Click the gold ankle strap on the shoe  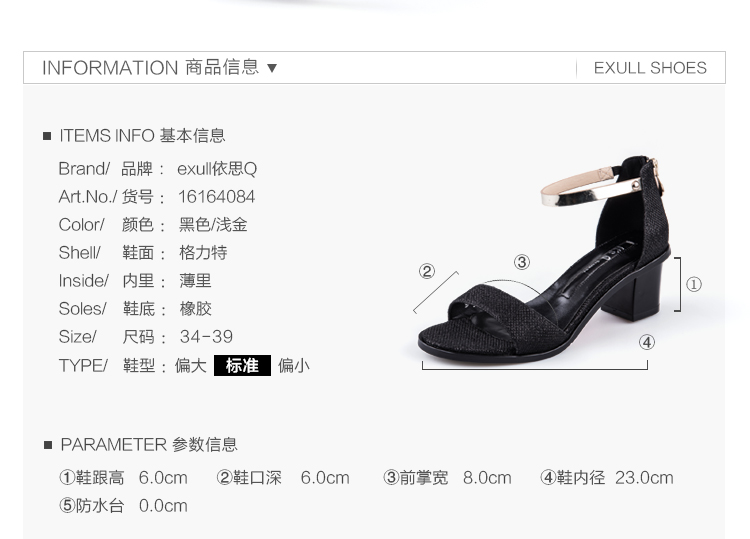point(591,187)
